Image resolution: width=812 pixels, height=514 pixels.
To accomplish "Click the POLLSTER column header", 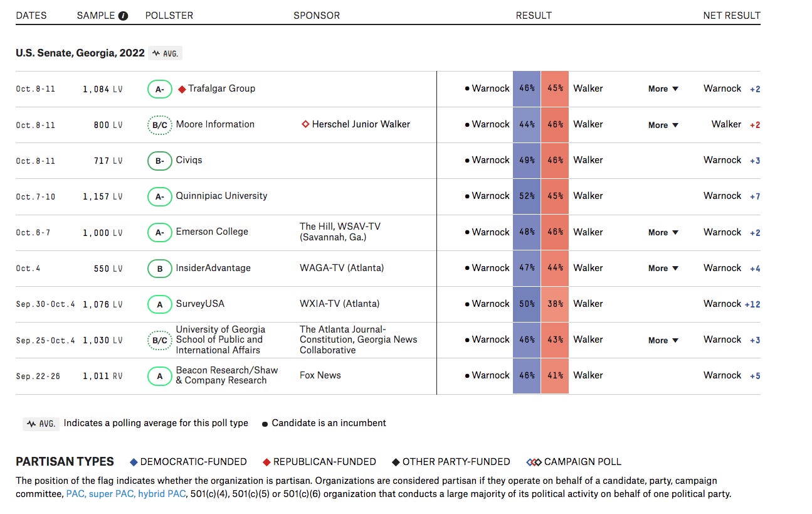I will [169, 16].
